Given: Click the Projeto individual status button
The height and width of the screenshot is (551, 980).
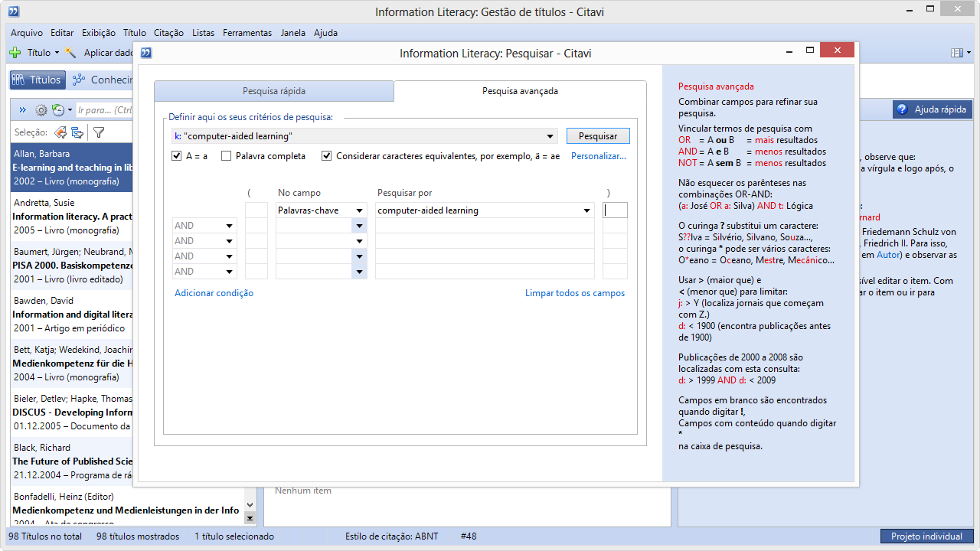Looking at the screenshot, I should [926, 536].
